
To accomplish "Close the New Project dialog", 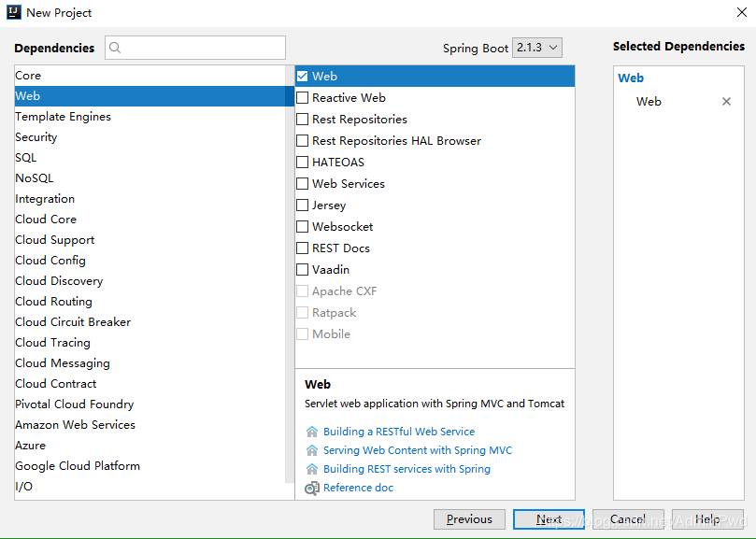I will (742, 12).
